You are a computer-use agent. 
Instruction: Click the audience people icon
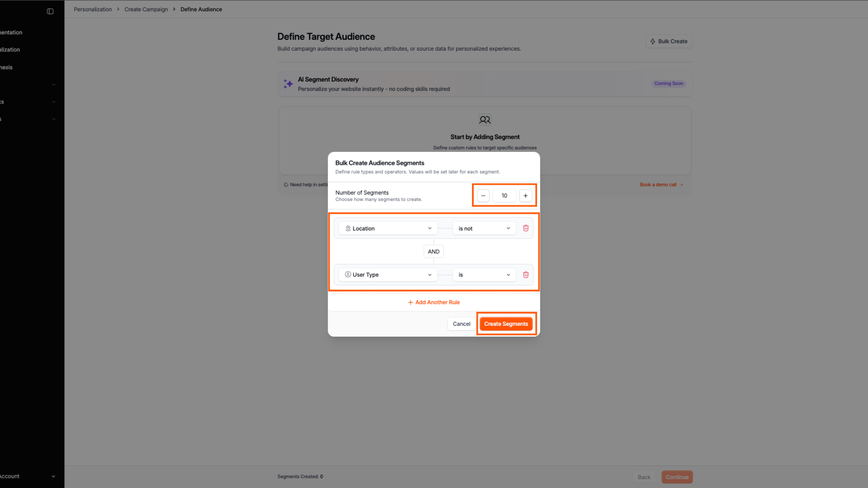[x=485, y=120]
